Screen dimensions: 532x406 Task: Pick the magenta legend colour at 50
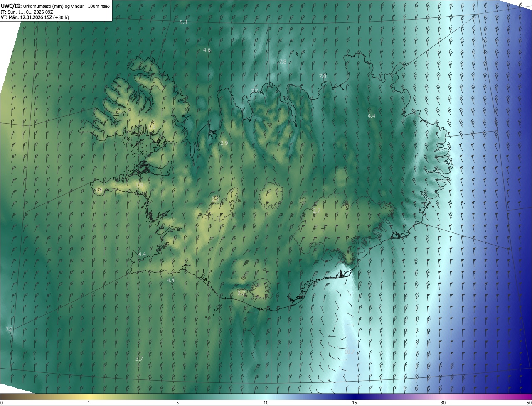[528, 396]
